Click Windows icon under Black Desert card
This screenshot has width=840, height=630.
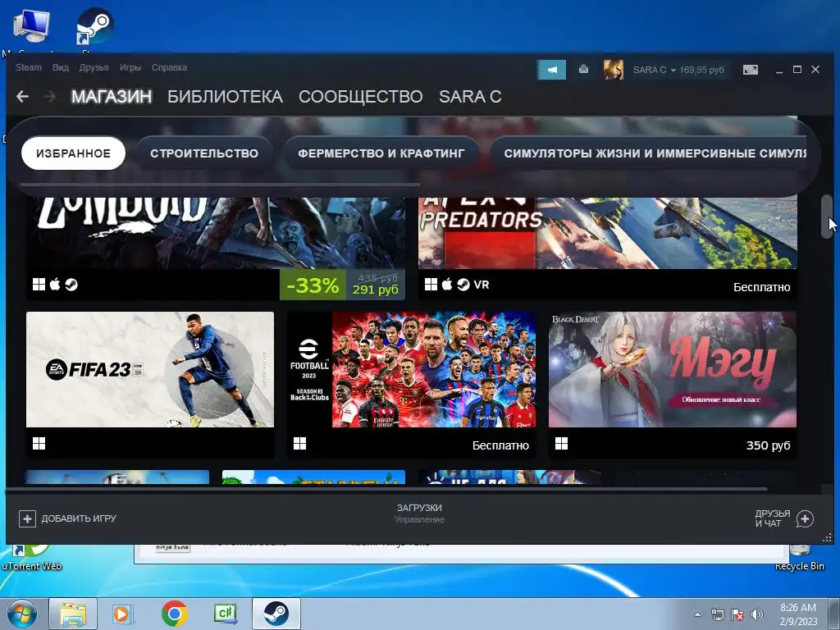561,444
